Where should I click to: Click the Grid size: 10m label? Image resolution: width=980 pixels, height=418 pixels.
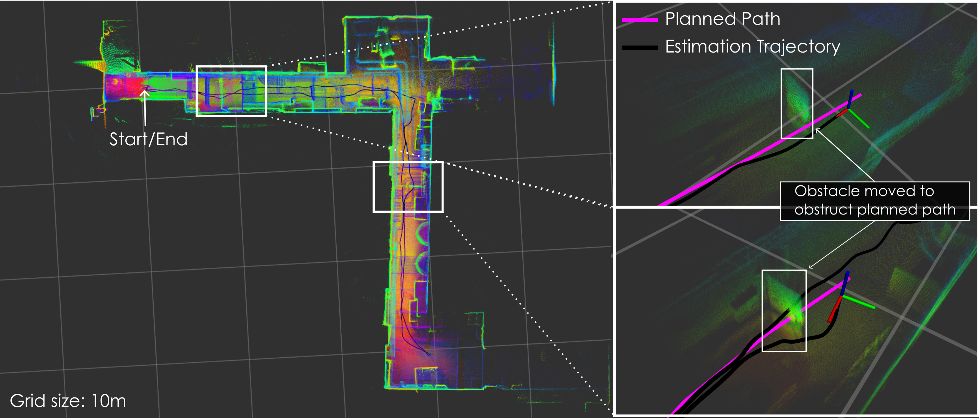pos(68,401)
